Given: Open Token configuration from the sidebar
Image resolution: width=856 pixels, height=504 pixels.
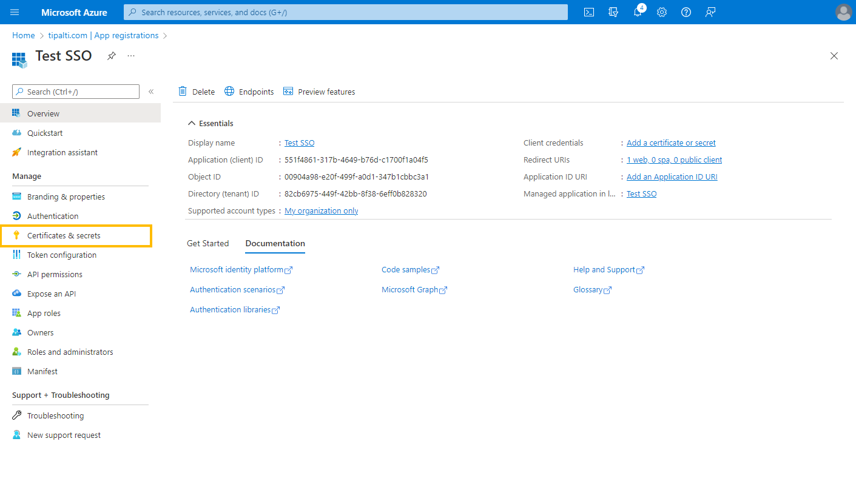Looking at the screenshot, I should tap(62, 255).
